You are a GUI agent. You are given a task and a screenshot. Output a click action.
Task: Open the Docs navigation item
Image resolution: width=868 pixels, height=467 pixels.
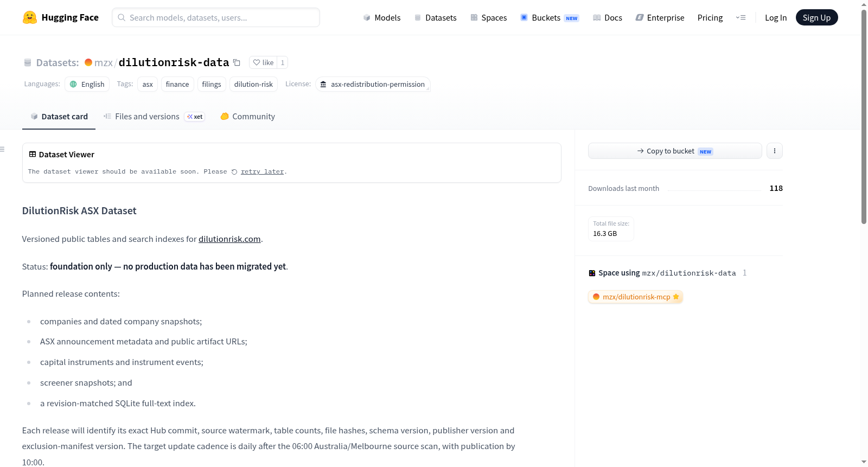coord(608,17)
